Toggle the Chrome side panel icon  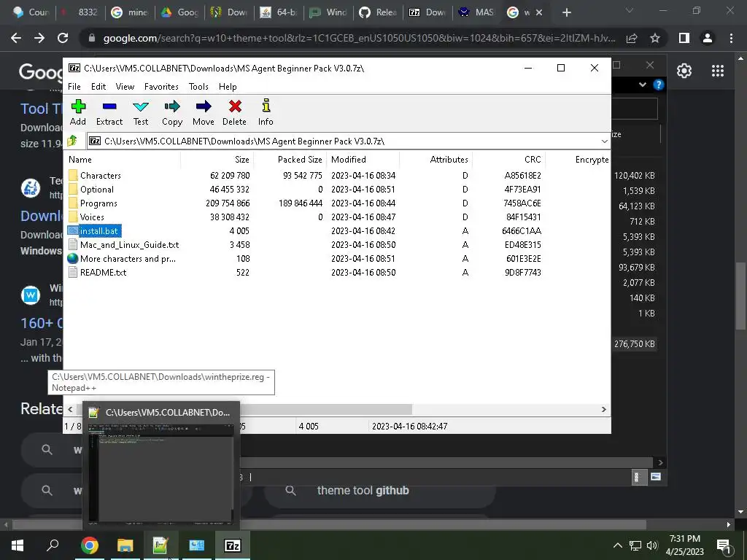(684, 38)
